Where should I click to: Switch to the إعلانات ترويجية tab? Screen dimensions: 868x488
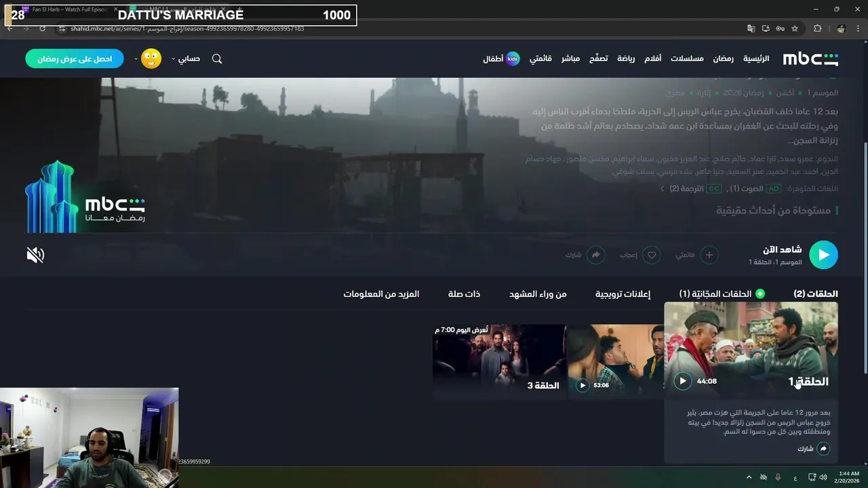[623, 294]
